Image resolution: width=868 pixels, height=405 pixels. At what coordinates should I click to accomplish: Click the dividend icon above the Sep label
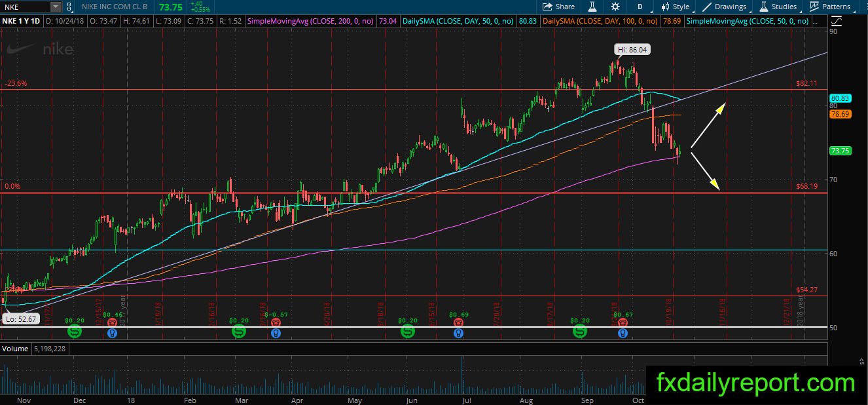(580, 332)
